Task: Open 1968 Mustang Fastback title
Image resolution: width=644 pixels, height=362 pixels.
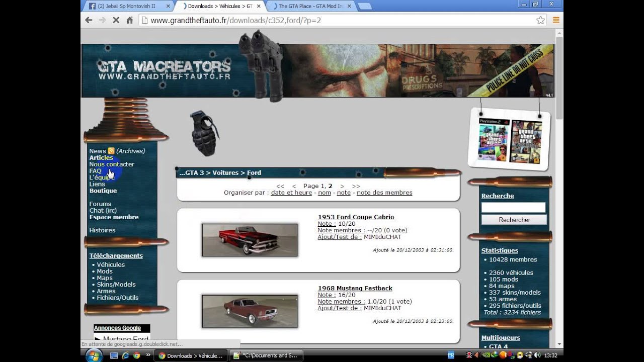Action: pos(355,288)
